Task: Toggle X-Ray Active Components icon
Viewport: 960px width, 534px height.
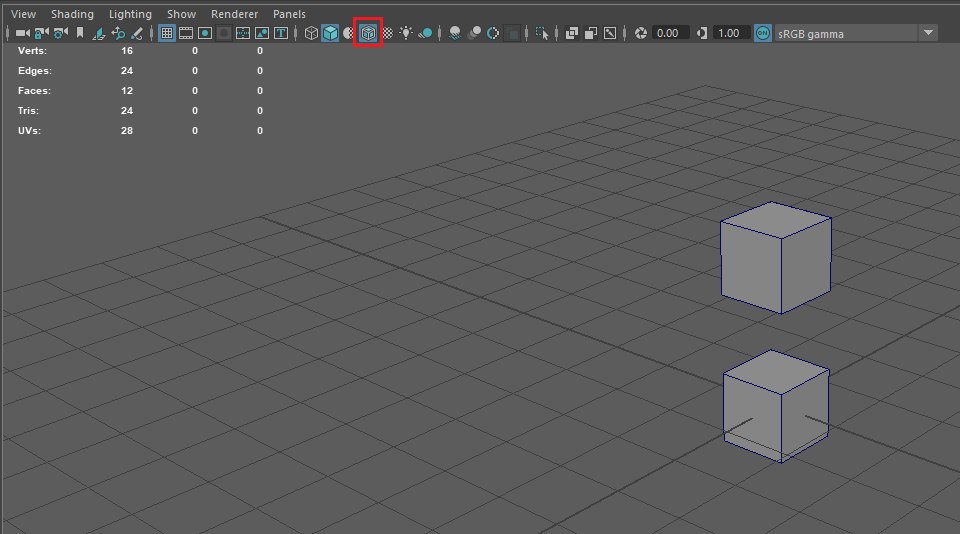Action: pyautogui.click(x=591, y=33)
